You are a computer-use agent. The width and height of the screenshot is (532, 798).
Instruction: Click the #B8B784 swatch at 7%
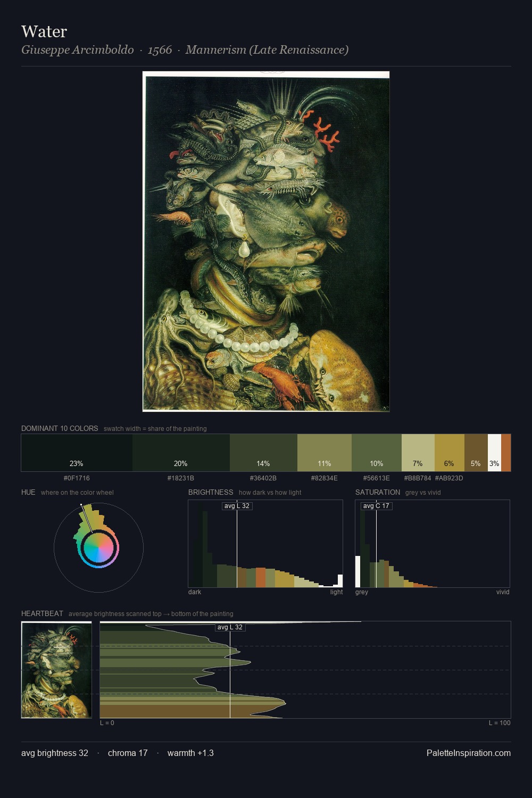pos(418,453)
